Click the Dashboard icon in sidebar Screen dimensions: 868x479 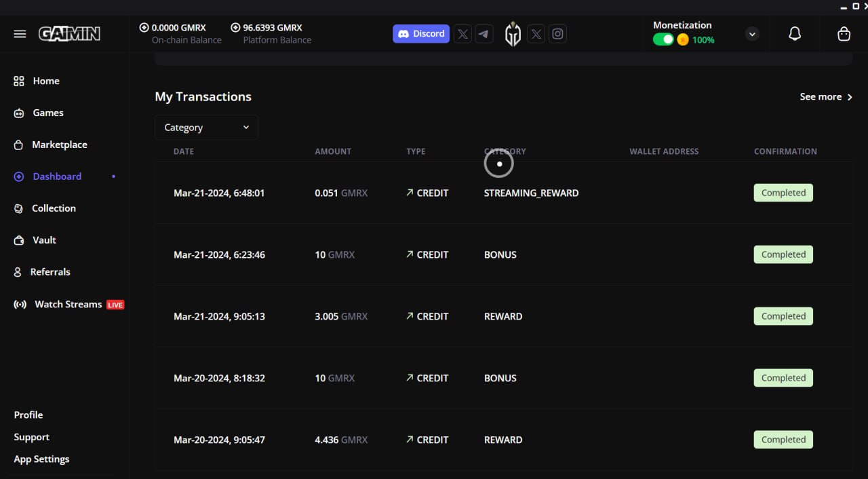click(x=19, y=176)
